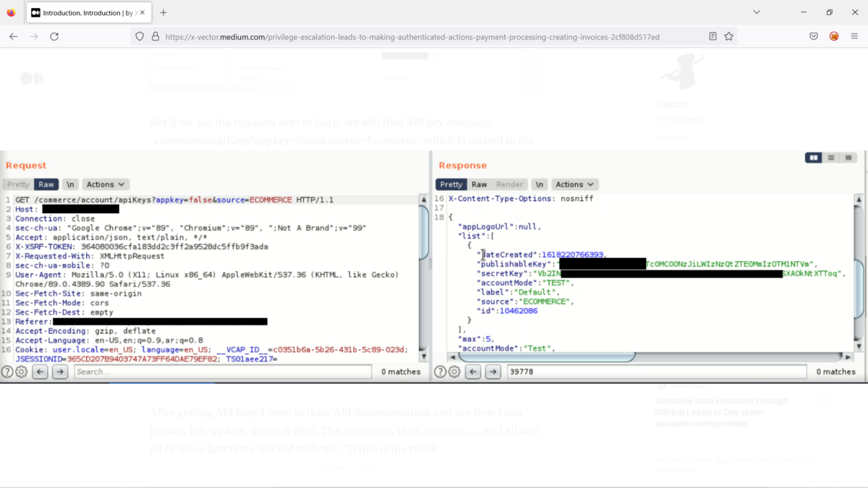Click the Request vertical scrollbar thumb

[424, 233]
